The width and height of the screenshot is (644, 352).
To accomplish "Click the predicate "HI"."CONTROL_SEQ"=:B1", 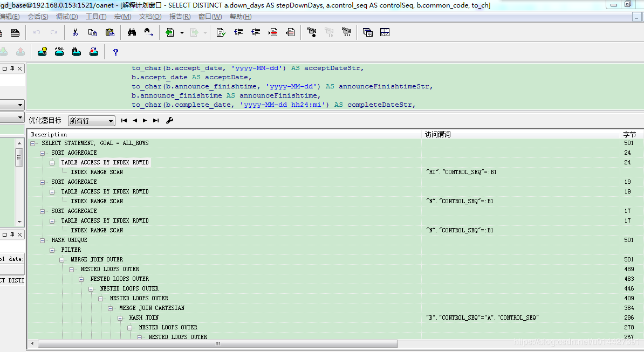I will 461,172.
